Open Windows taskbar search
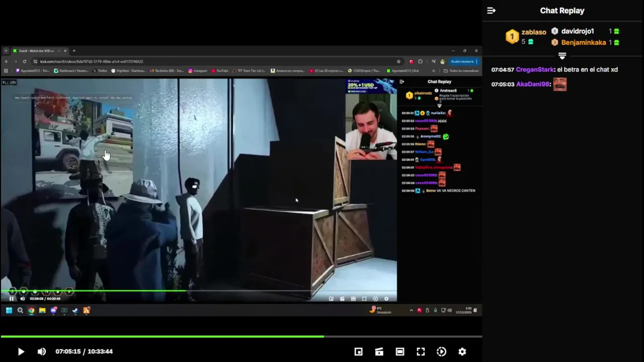The image size is (644, 362). [20, 310]
